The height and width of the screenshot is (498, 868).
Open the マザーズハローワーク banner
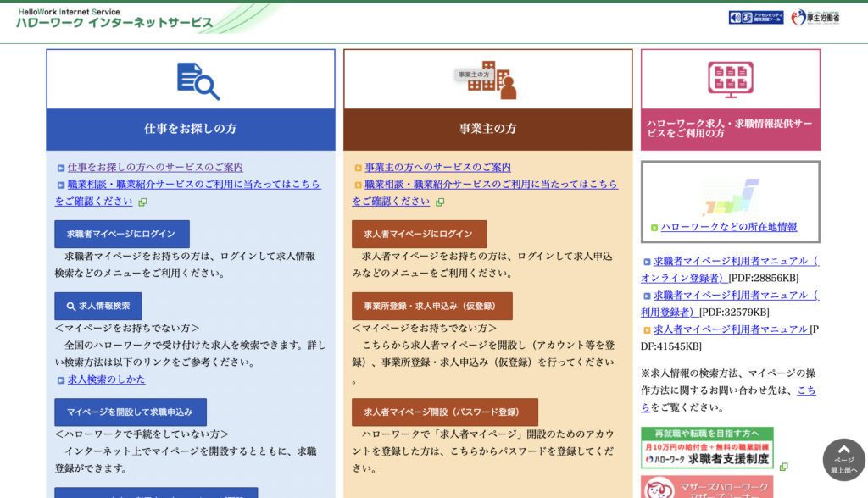[707, 488]
